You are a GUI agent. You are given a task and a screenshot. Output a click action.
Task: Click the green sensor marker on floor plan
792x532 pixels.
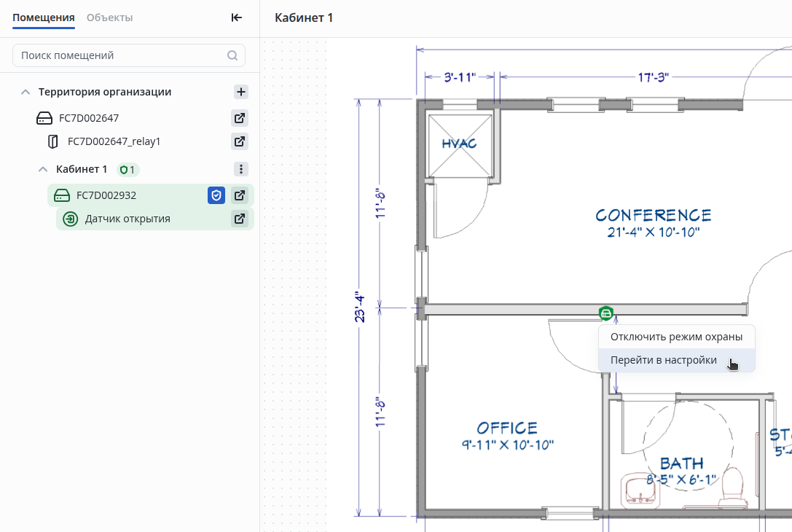pos(605,313)
